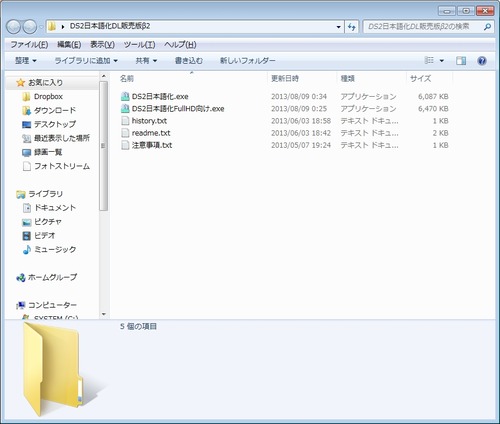Open the ヘルプ(H) menu

pos(180,44)
